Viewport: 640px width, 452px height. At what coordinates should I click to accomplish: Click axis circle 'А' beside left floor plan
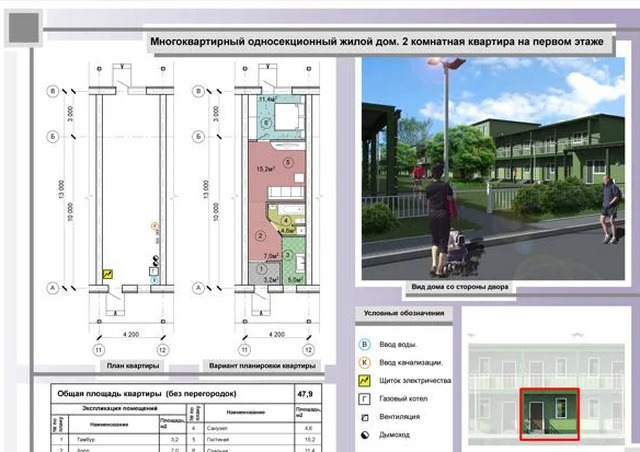point(53,288)
